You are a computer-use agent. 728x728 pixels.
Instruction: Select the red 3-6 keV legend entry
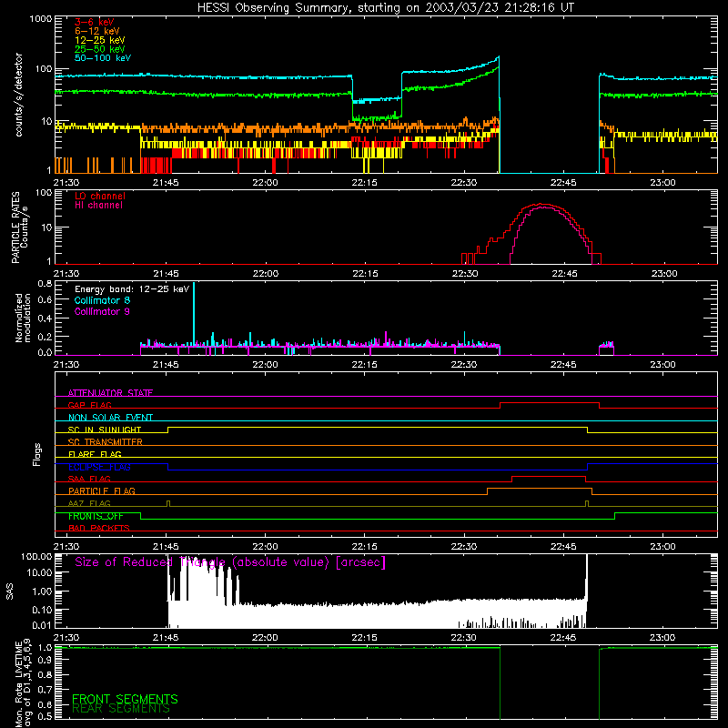coord(95,22)
